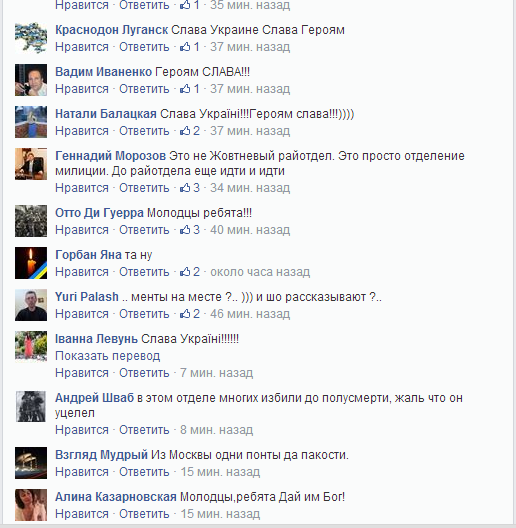This screenshot has height=528, width=516.
Task: Open likes list on Натали Балацкая comment
Action: coord(190,131)
